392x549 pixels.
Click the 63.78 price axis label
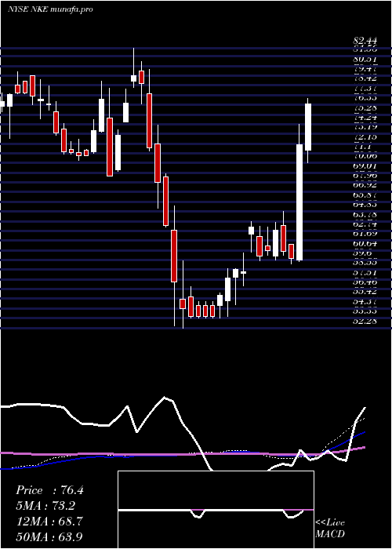(365, 213)
